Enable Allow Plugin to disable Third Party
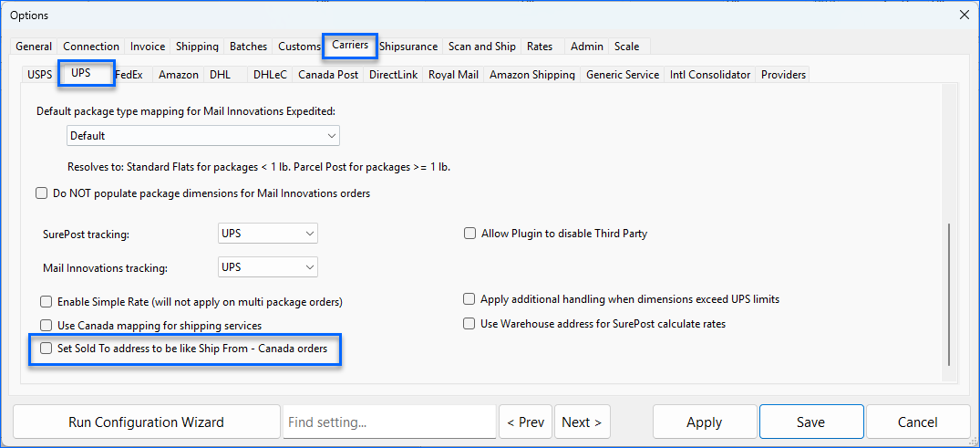 (x=470, y=234)
